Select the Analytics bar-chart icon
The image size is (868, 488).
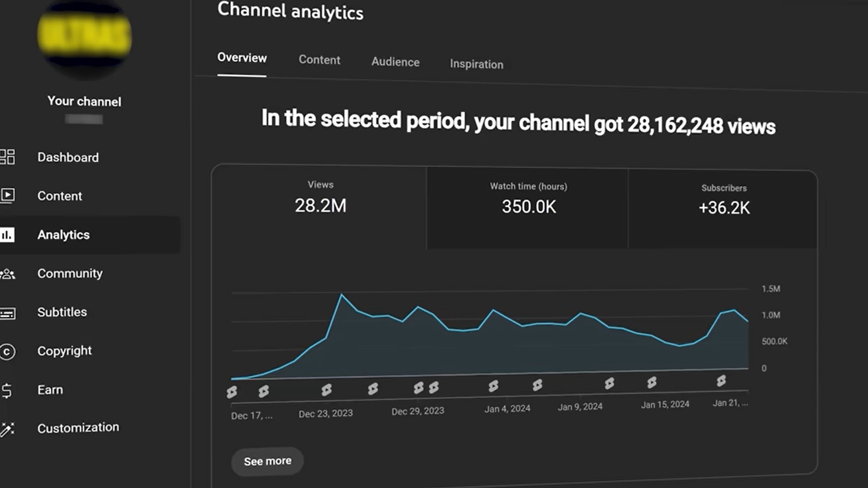pyautogui.click(x=7, y=235)
